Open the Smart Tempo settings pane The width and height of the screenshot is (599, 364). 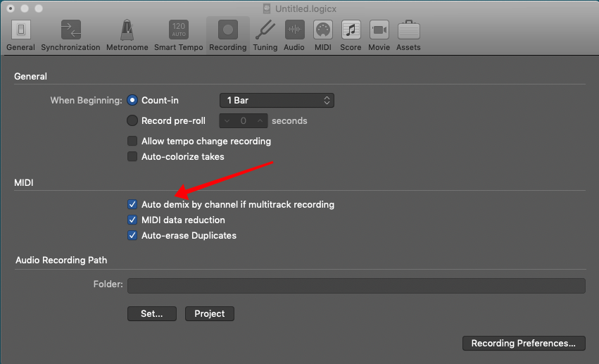click(178, 35)
